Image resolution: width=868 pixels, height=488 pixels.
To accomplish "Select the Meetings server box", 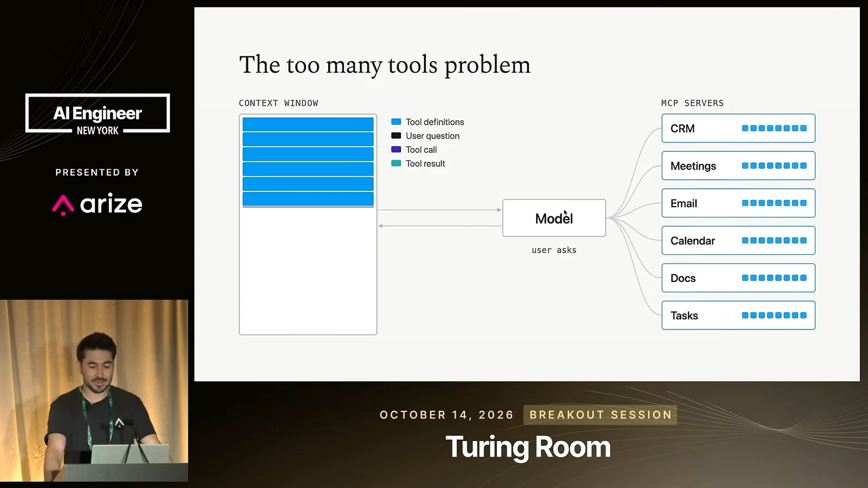I will [x=738, y=166].
